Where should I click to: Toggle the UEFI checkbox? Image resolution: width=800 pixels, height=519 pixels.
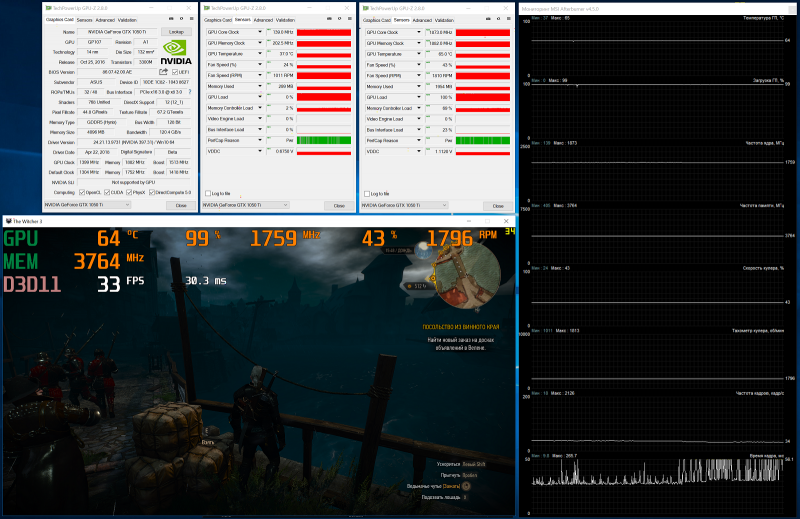175,72
